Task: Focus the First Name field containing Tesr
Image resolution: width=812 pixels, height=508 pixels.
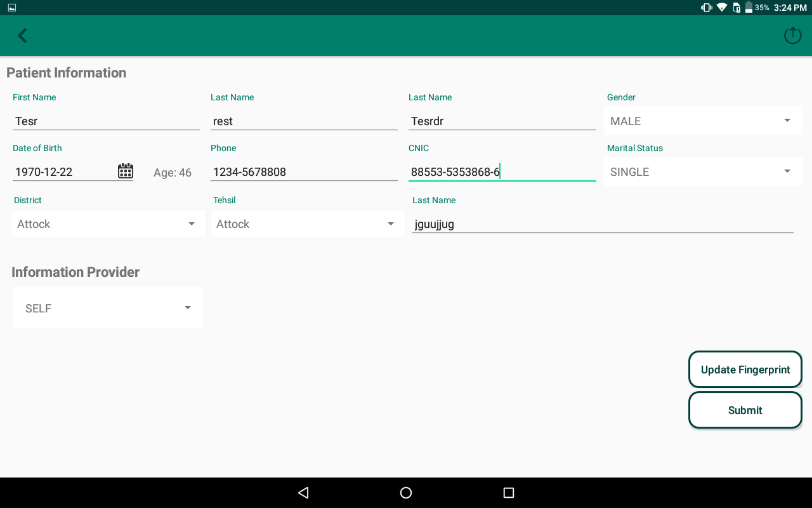Action: (x=106, y=121)
